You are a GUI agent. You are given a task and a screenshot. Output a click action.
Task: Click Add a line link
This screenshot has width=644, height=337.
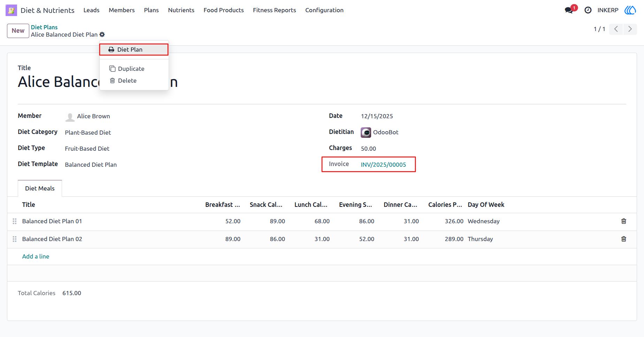36,256
